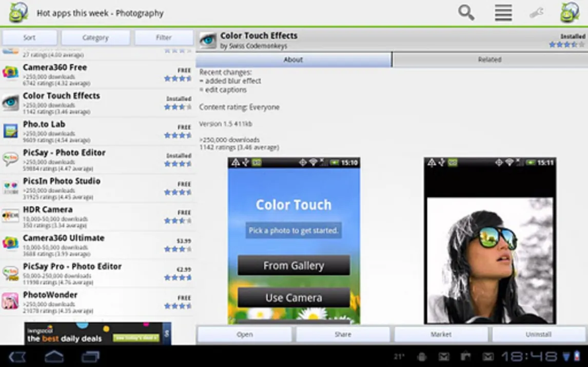This screenshot has width=588, height=367.
Task: Open the recent apps icon
Action: point(90,356)
